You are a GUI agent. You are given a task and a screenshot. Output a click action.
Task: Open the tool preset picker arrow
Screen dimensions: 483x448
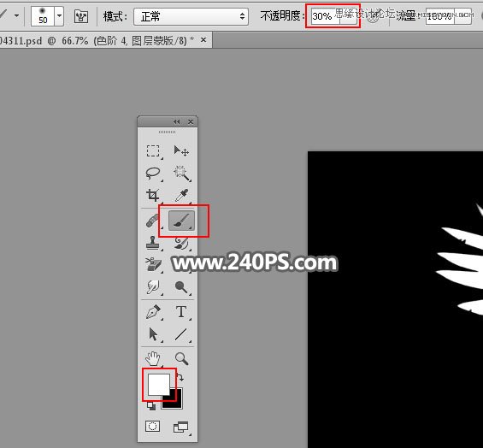tap(16, 15)
